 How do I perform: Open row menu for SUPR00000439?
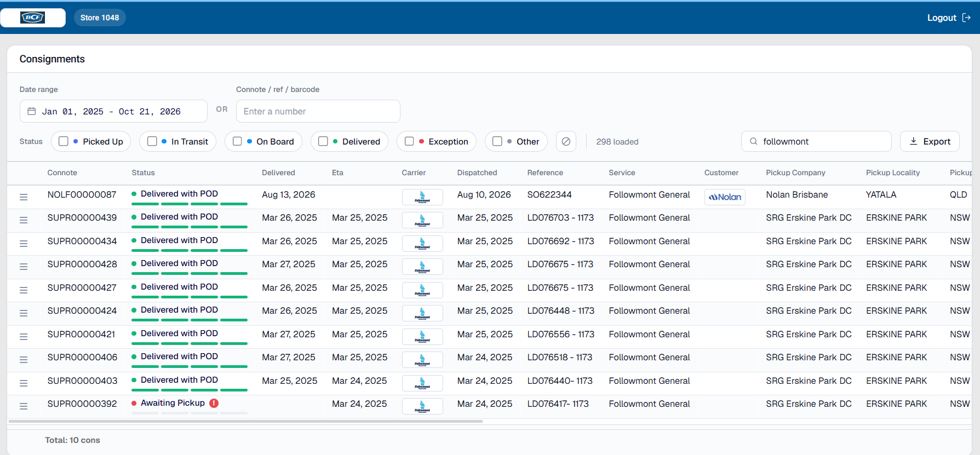point(24,220)
